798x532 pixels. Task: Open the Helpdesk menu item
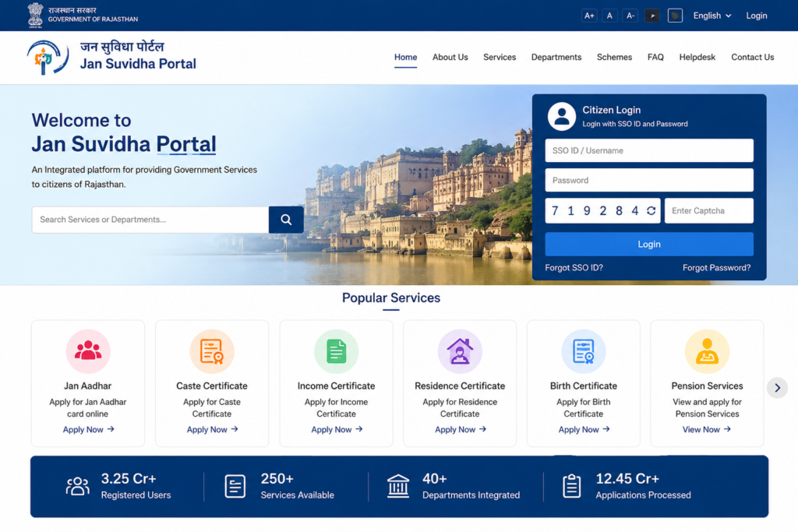(x=697, y=57)
